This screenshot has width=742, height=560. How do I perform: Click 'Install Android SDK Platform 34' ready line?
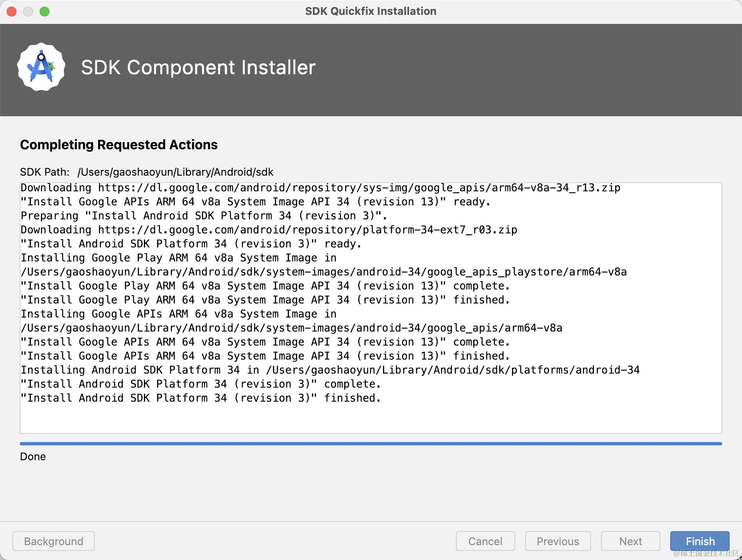pyautogui.click(x=191, y=244)
